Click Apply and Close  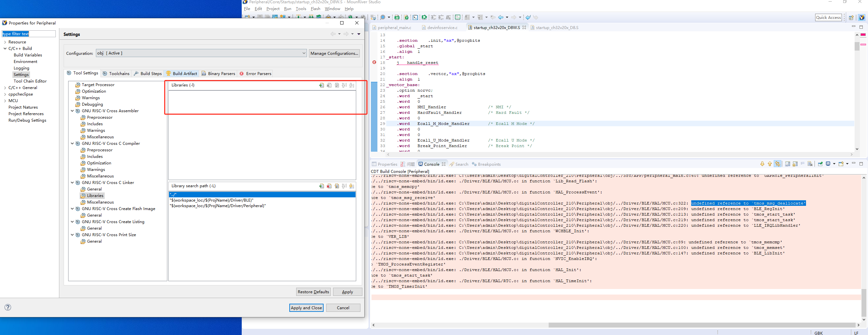[306, 308]
